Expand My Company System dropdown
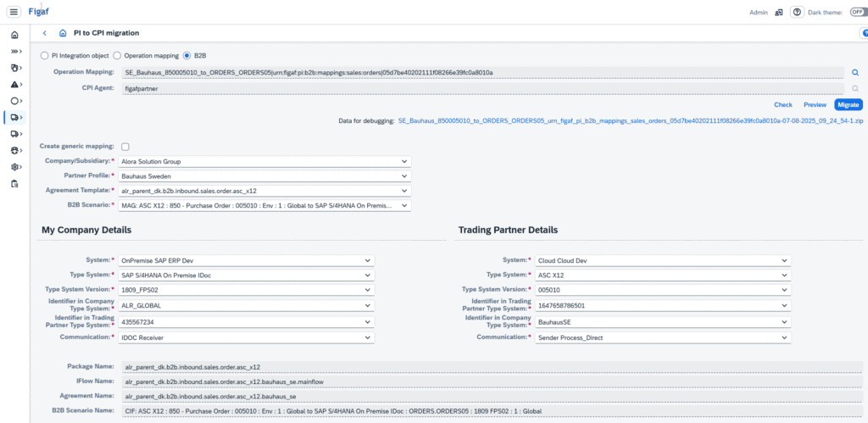Screen dimensions: 868x423 pyautogui.click(x=247, y=260)
